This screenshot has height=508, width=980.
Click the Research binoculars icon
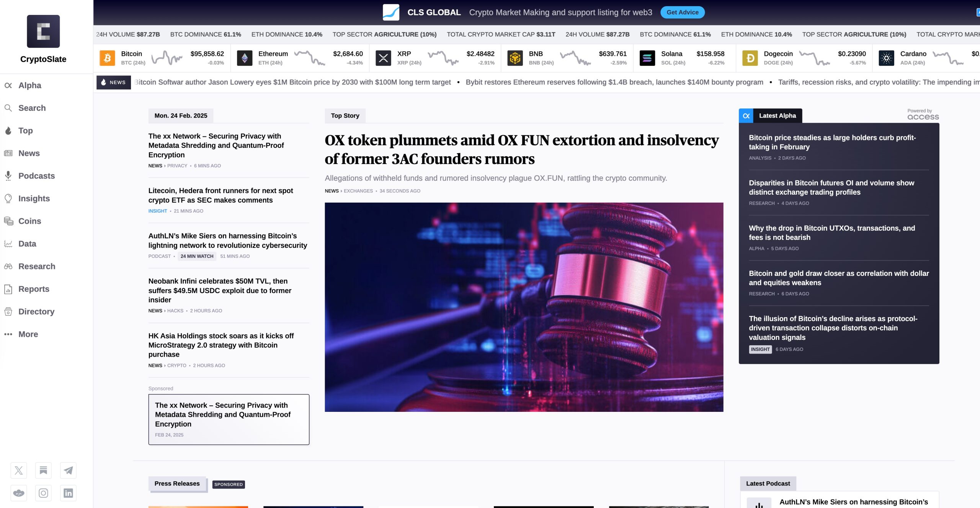pos(8,266)
